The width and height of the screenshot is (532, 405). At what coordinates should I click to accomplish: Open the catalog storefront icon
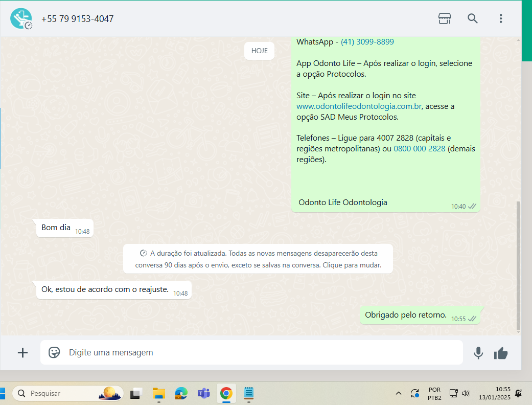[445, 18]
